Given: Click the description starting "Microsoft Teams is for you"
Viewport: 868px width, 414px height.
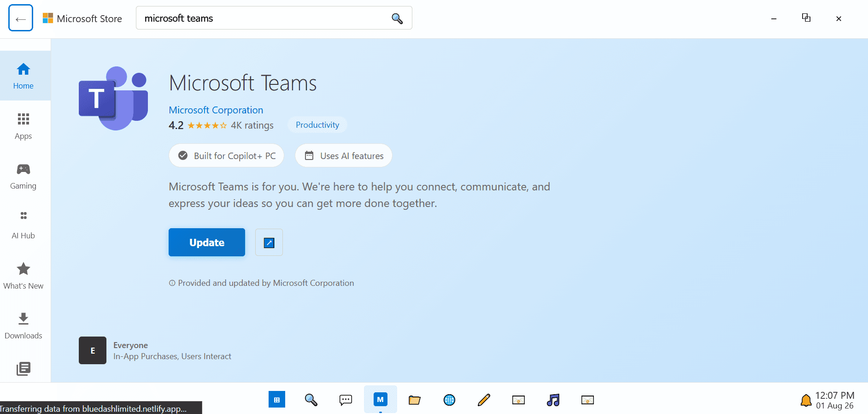Looking at the screenshot, I should coord(359,195).
